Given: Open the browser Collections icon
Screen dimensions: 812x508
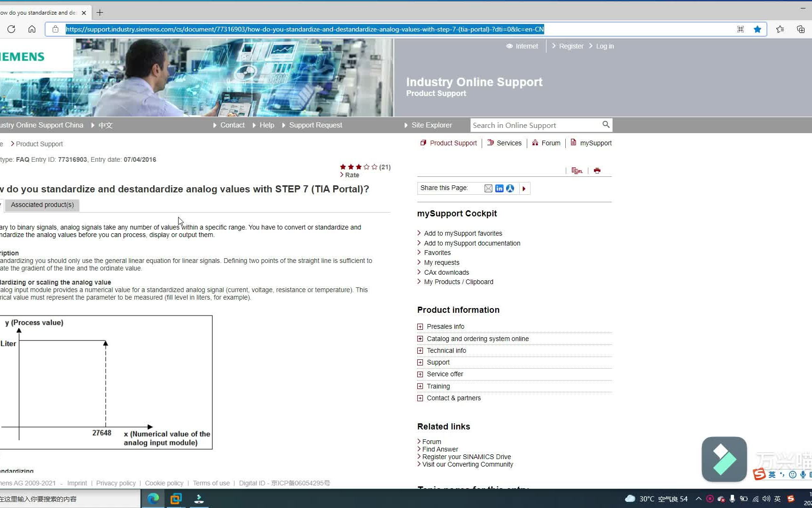Looking at the screenshot, I should pyautogui.click(x=801, y=29).
